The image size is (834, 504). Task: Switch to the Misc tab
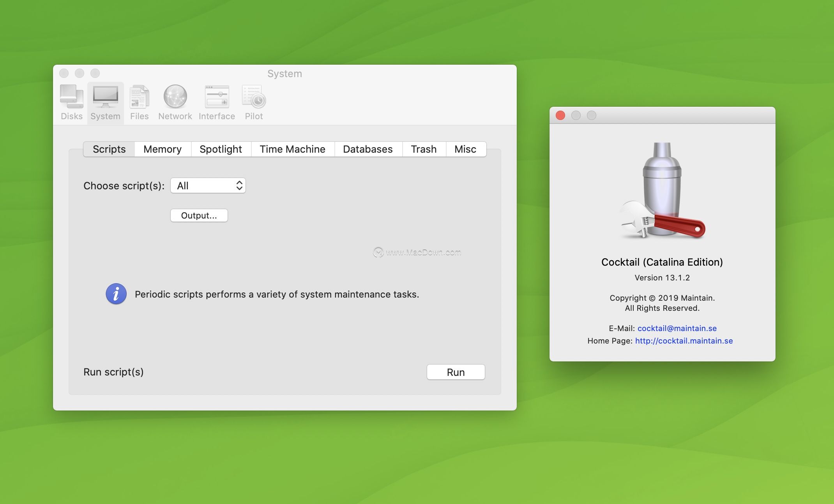point(465,149)
